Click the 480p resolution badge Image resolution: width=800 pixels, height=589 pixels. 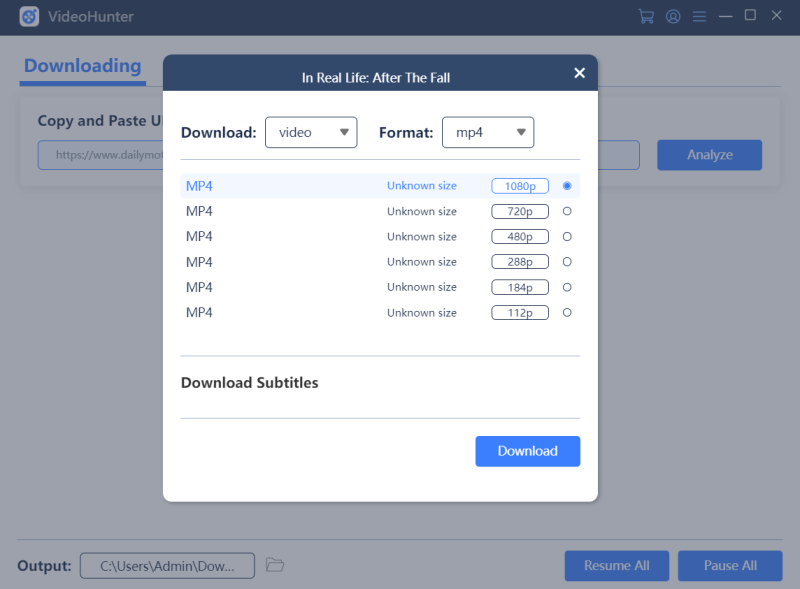tap(520, 237)
